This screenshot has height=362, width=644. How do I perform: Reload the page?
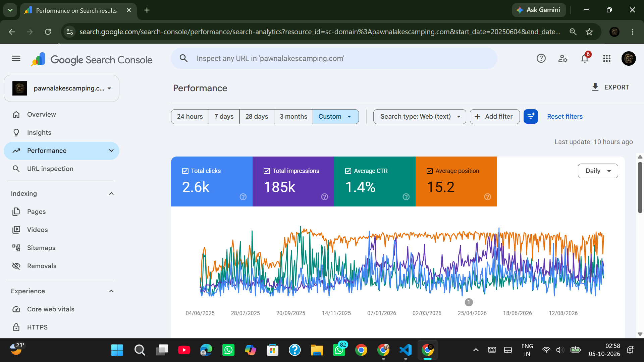point(48,32)
